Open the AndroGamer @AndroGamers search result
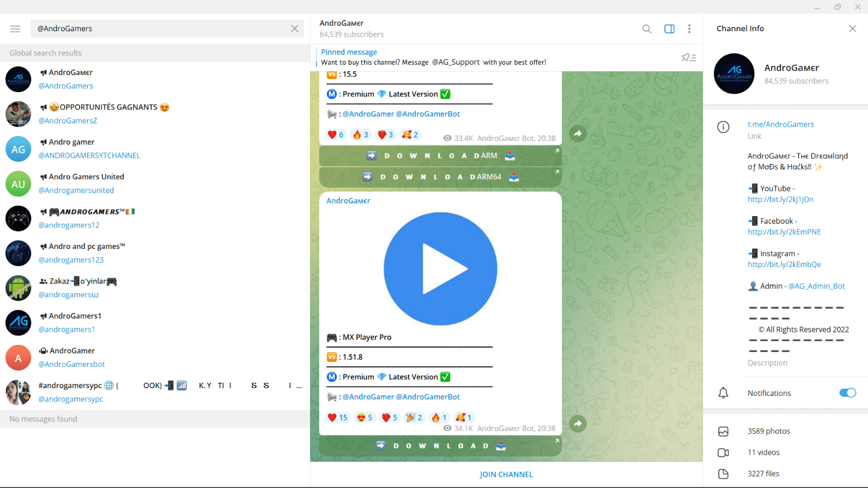The width and height of the screenshot is (868, 488). click(x=155, y=79)
